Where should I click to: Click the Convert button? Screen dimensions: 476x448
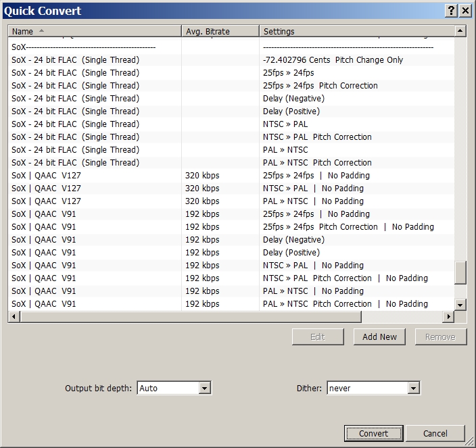[x=374, y=433]
